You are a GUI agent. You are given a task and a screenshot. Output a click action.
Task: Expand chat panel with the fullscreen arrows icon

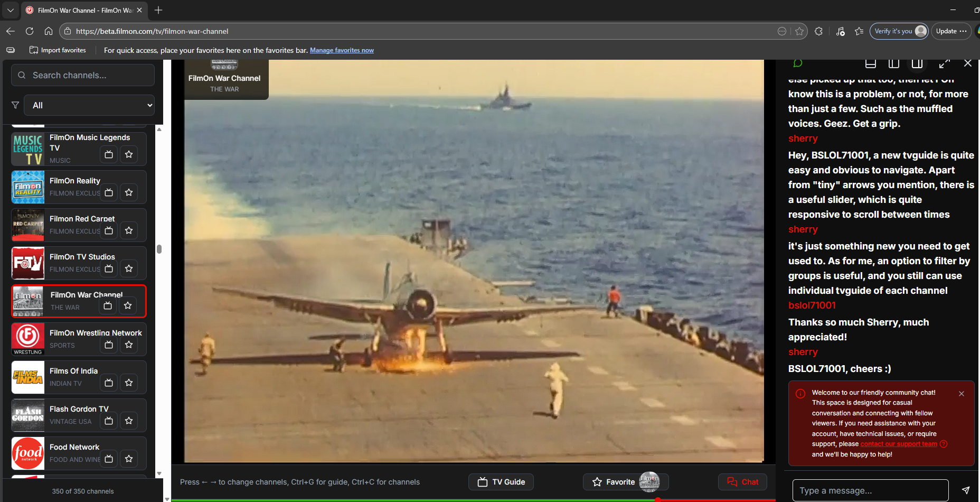point(944,63)
